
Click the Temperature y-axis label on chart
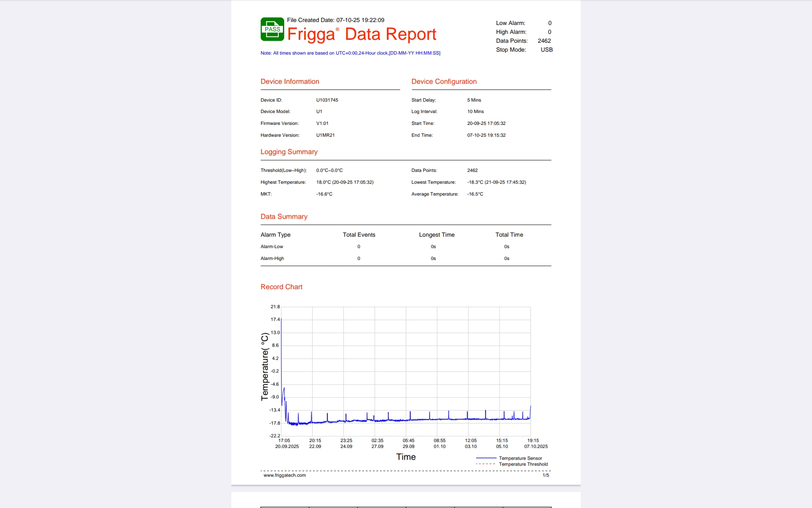265,366
